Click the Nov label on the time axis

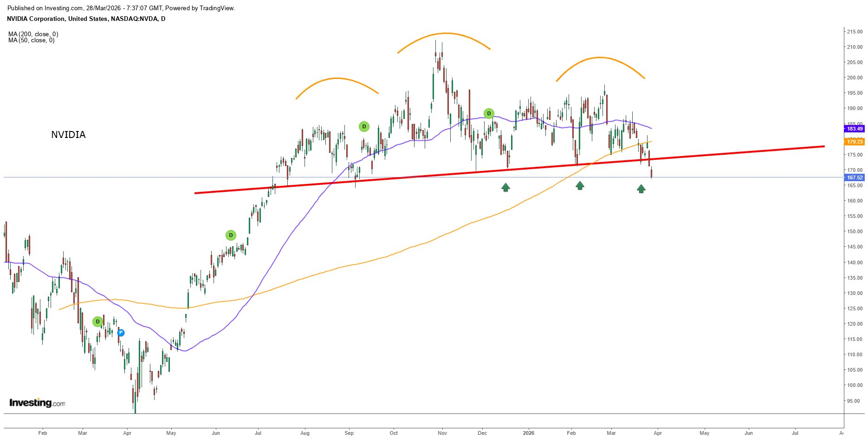pos(442,433)
